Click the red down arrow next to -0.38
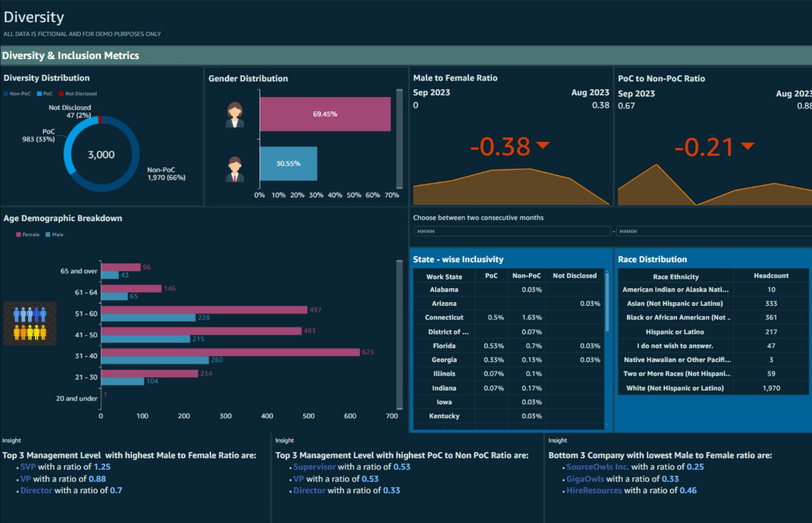This screenshot has height=523, width=812. click(x=543, y=145)
